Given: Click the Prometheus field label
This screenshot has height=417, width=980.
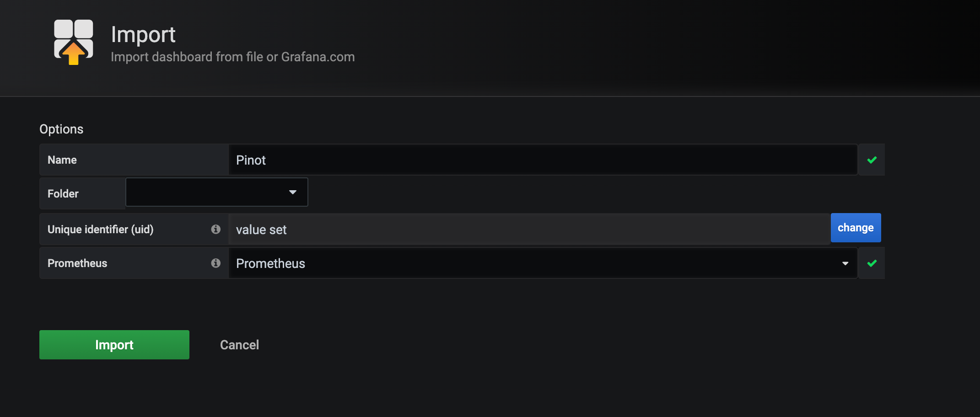Looking at the screenshot, I should point(77,263).
